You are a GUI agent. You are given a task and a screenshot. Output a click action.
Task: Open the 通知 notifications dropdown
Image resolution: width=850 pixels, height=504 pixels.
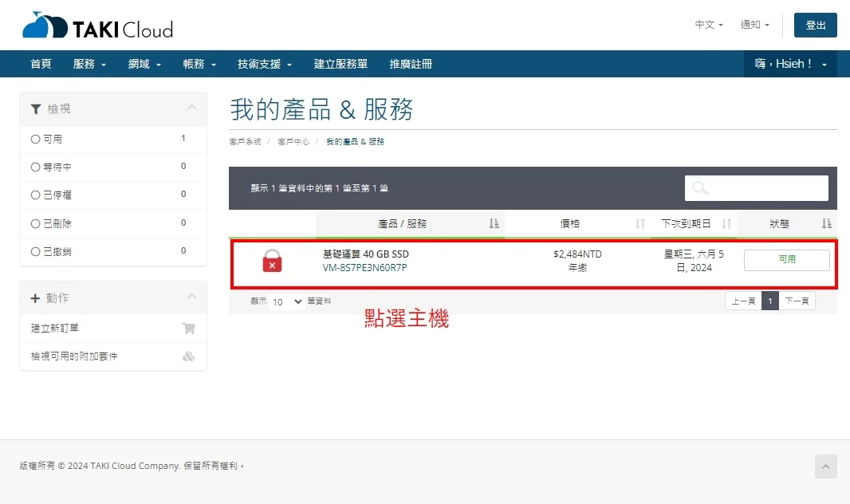coord(755,25)
